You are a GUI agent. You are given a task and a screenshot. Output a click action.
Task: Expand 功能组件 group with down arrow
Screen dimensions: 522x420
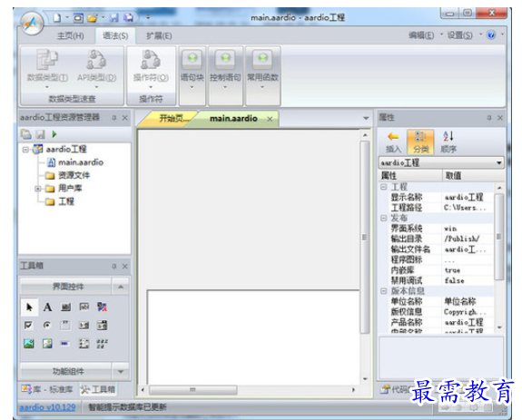pyautogui.click(x=121, y=371)
